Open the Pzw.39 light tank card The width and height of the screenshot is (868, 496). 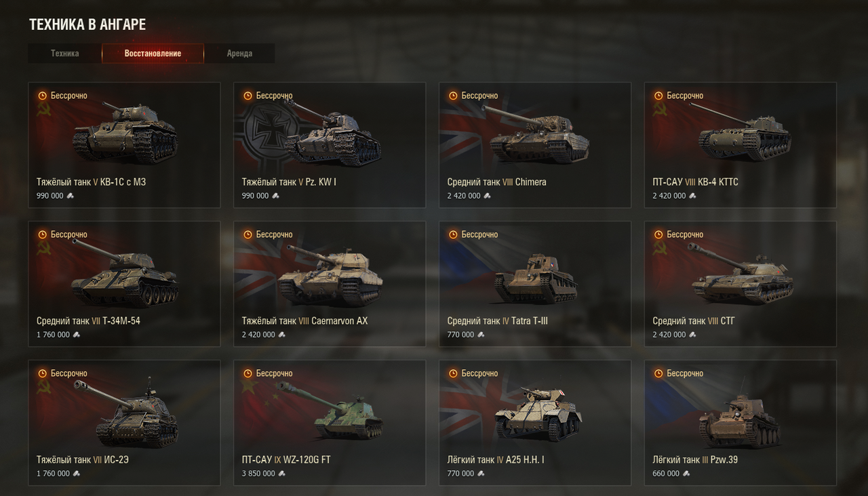[x=741, y=423]
